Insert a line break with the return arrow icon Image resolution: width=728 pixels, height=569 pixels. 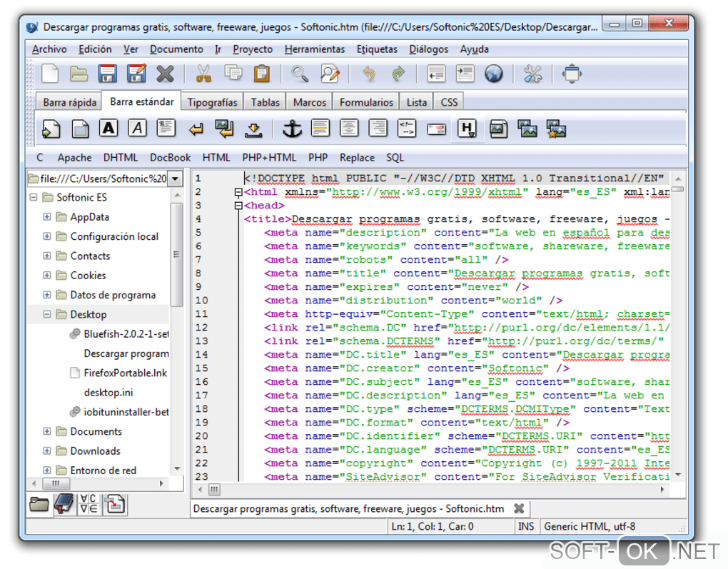196,129
